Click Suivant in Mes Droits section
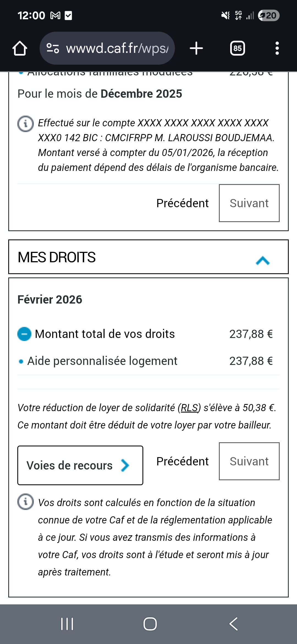The width and height of the screenshot is (297, 644). (249, 461)
